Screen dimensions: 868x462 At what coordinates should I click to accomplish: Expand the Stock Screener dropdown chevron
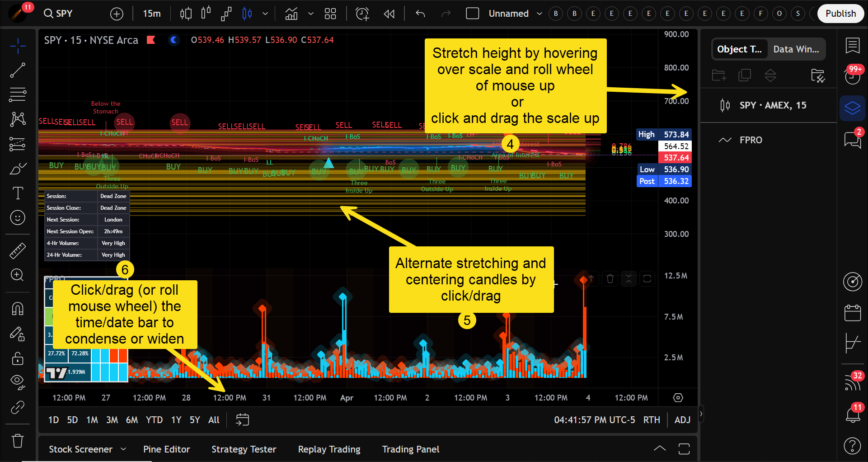point(123,449)
